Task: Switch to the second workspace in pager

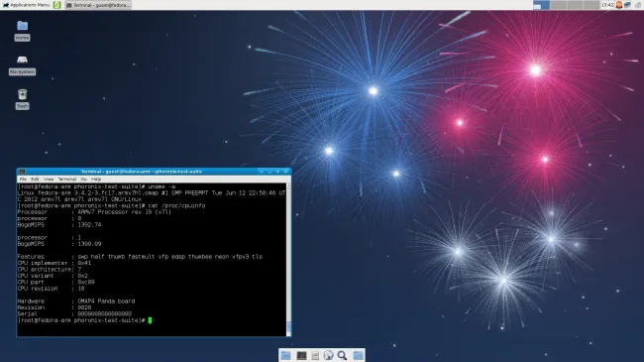Action: click(558, 5)
